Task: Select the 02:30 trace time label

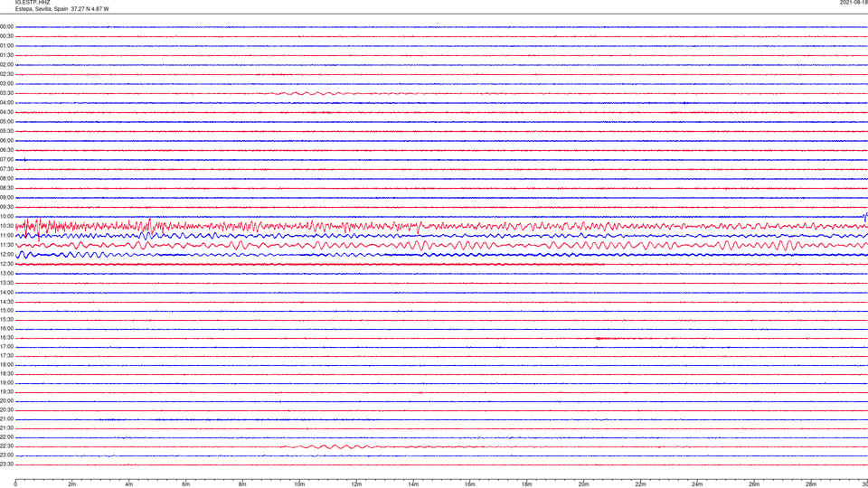Action: 6,74
